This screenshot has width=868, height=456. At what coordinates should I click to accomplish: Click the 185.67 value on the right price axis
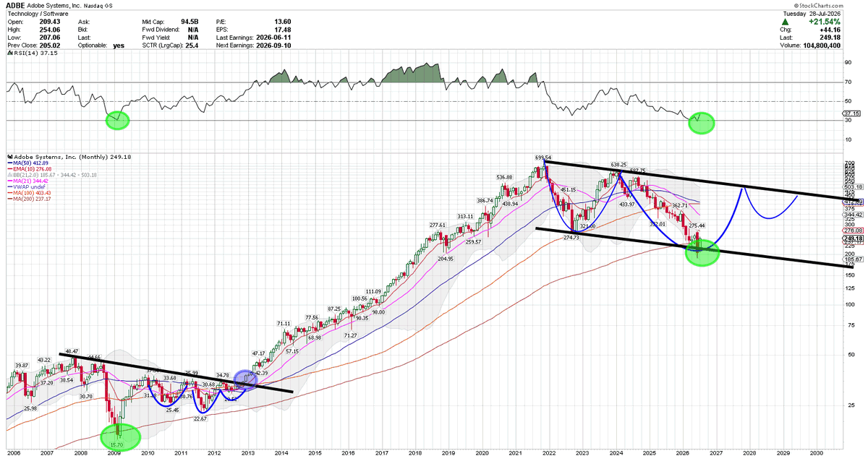click(x=854, y=258)
